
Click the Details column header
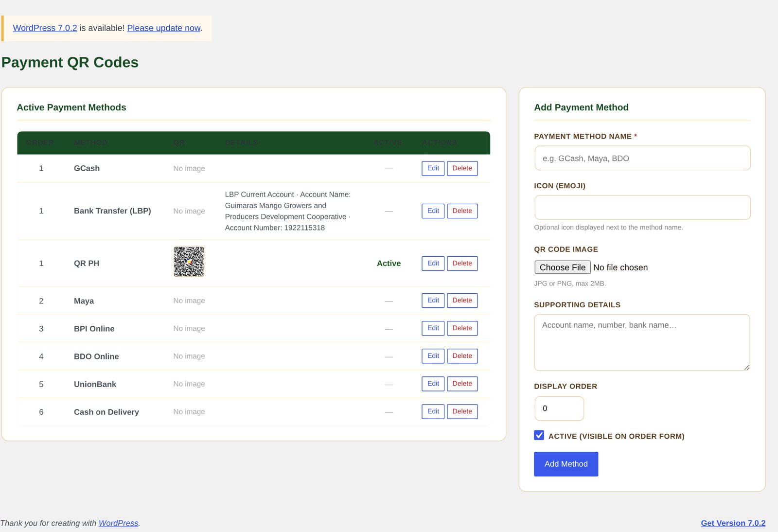(x=242, y=142)
